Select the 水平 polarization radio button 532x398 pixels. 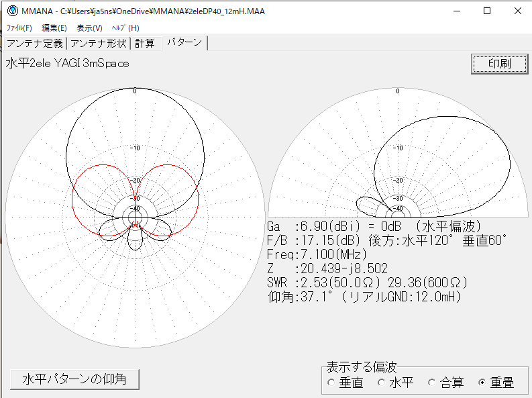click(x=396, y=383)
